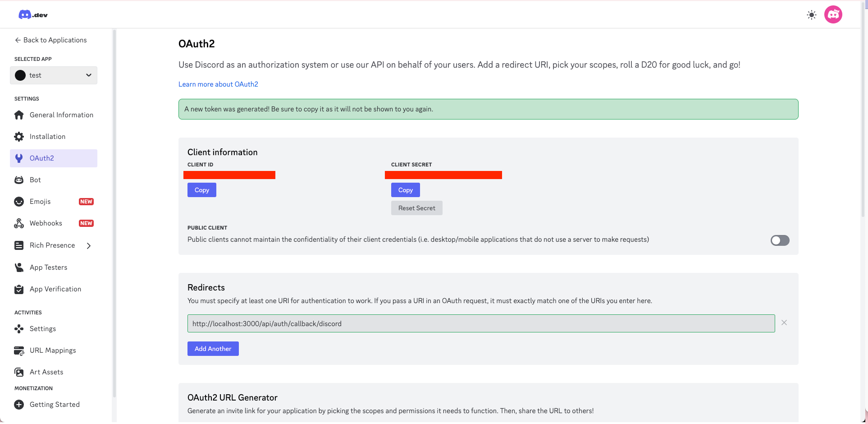Click the NEW badge next to Emojis
The image size is (868, 424).
(86, 202)
